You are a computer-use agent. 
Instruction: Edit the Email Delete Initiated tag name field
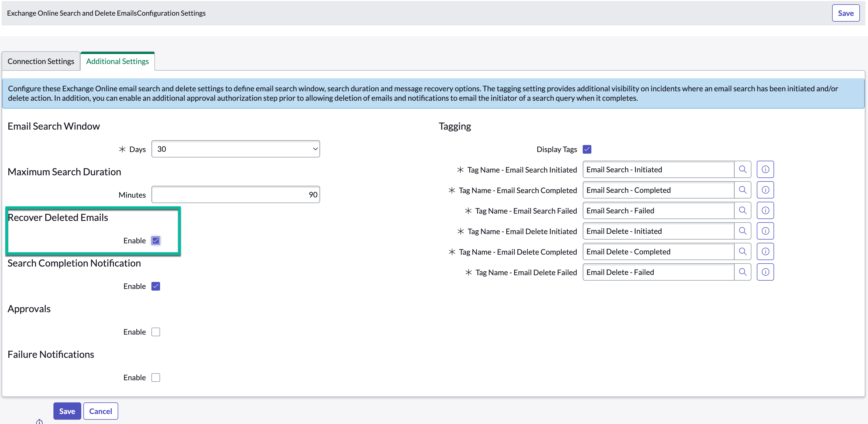coord(658,231)
